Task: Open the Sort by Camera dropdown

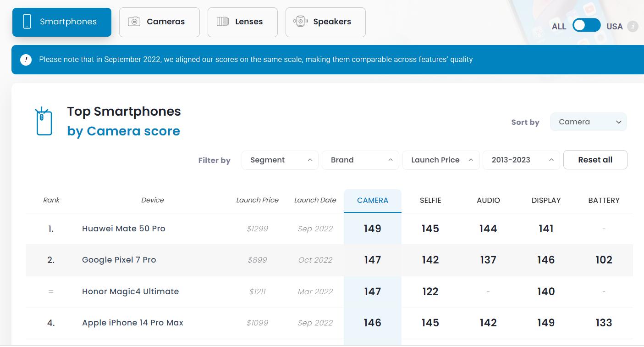Action: (588, 122)
